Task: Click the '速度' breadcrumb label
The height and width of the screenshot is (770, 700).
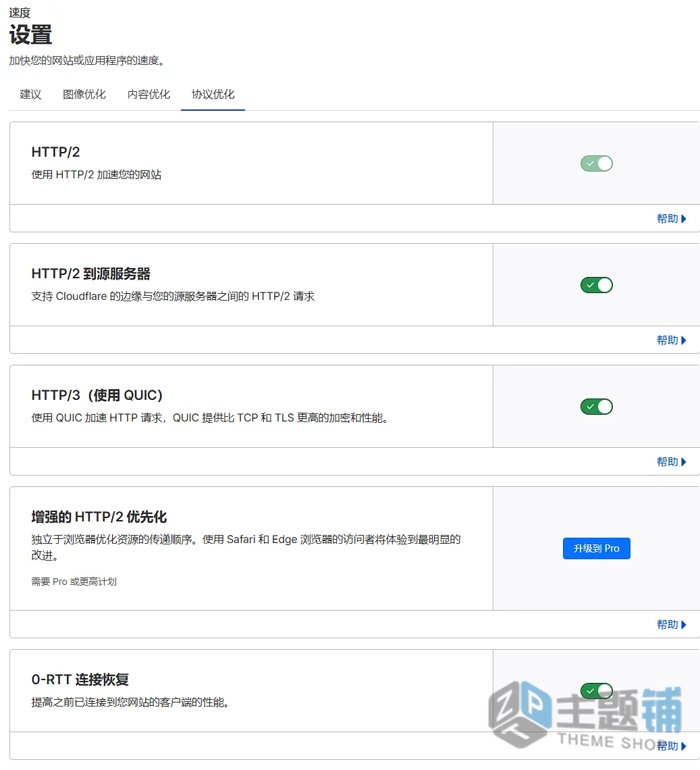Action: coord(20,13)
